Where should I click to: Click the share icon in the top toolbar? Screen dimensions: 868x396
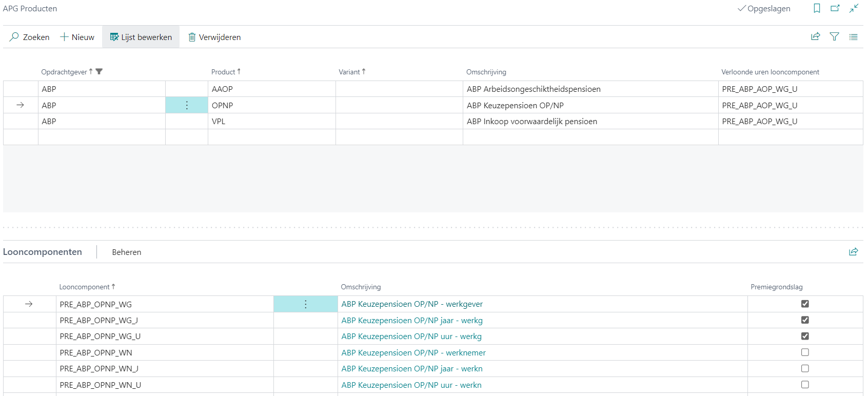[x=815, y=36]
